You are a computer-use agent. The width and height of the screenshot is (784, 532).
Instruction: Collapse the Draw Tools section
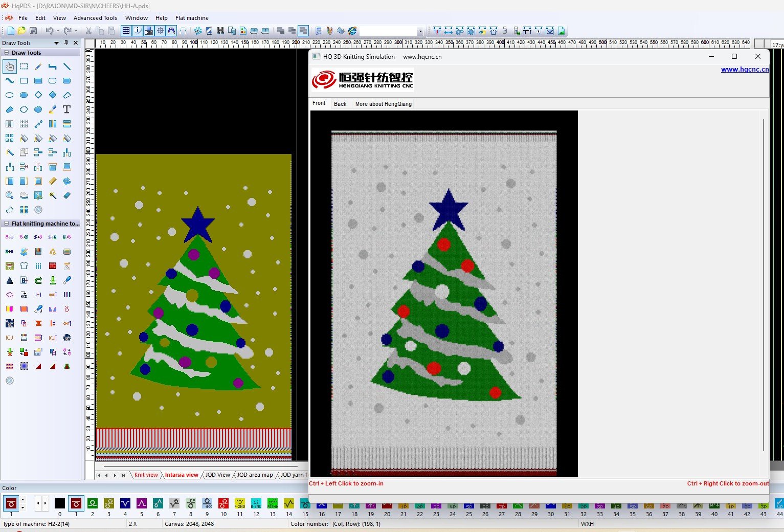click(x=6, y=53)
